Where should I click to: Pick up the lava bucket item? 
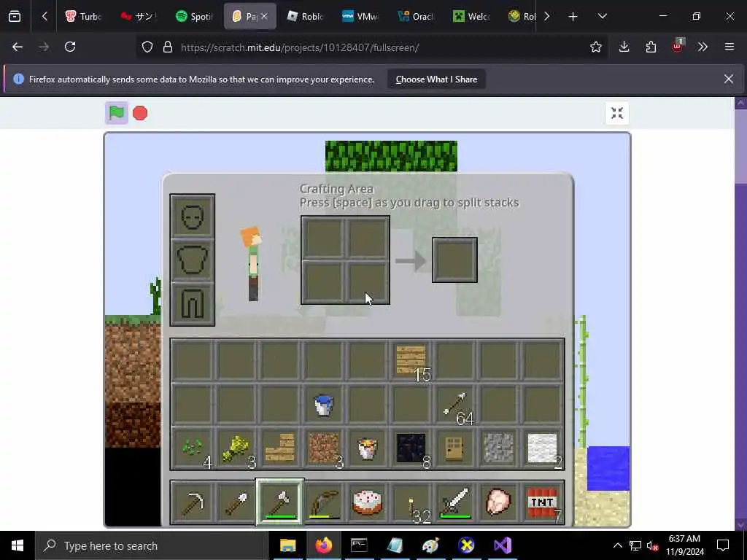368,448
